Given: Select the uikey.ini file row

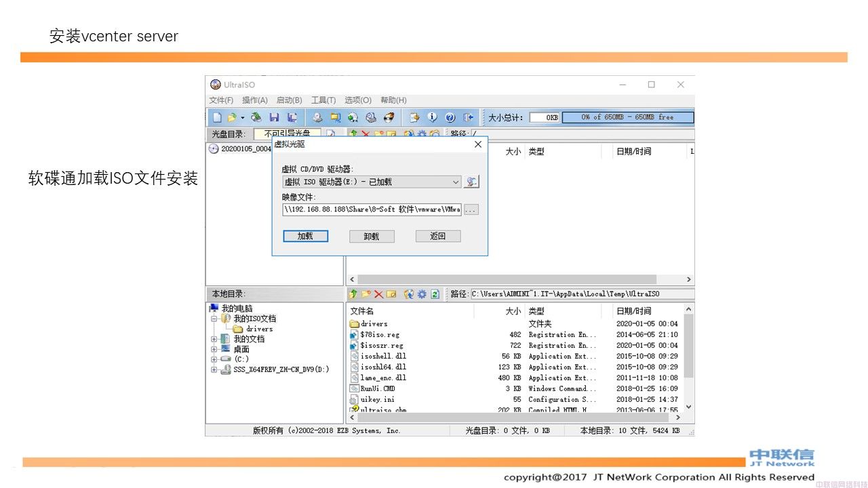Looking at the screenshot, I should 514,399.
